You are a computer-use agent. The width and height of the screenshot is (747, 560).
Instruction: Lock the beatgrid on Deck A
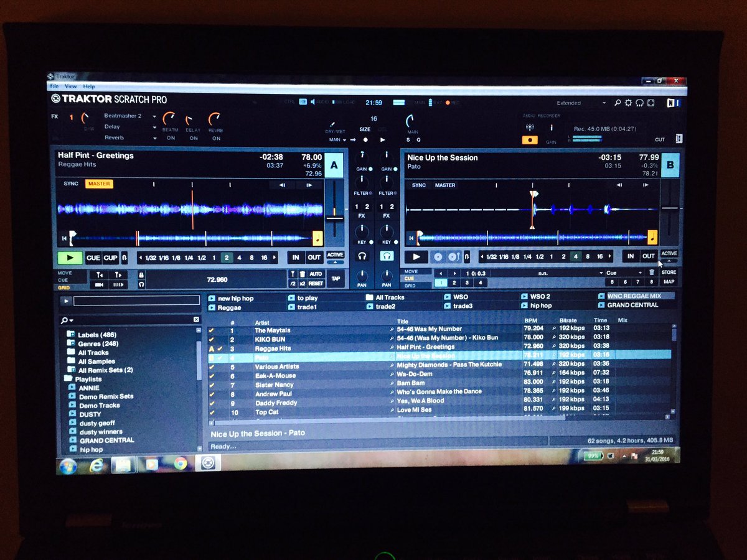click(x=141, y=274)
